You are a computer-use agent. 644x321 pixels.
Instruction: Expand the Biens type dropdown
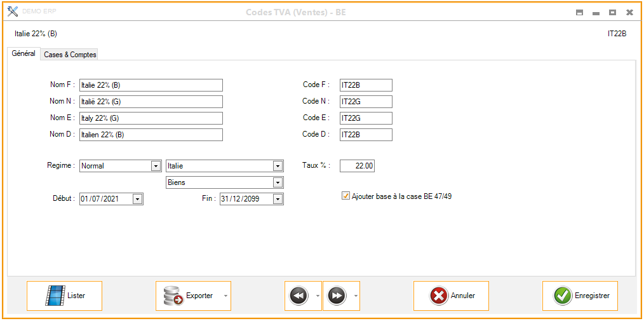click(278, 182)
